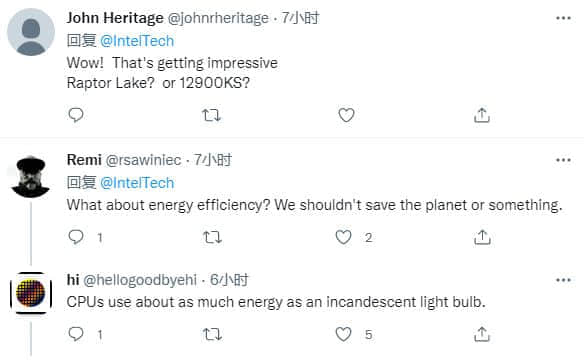The image size is (584, 360).
Task: View John Heritage's profile avatar
Action: coord(31,32)
